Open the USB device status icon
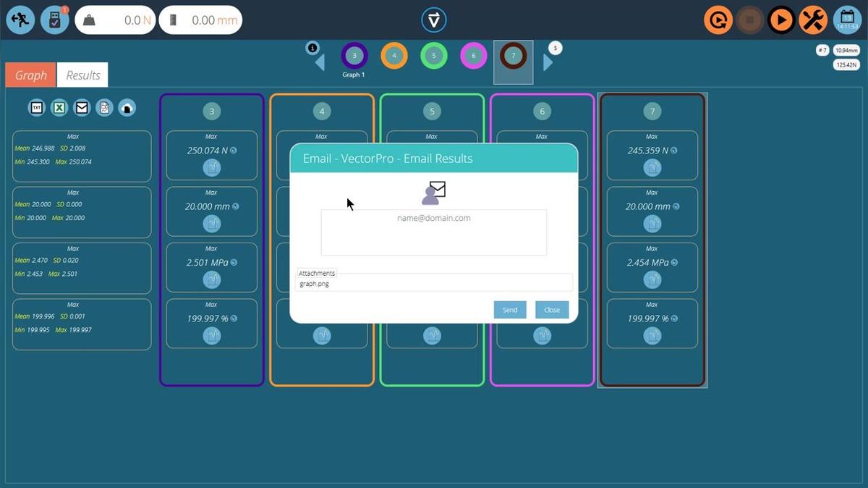Screen dimensions: 868x488 tap(54, 20)
